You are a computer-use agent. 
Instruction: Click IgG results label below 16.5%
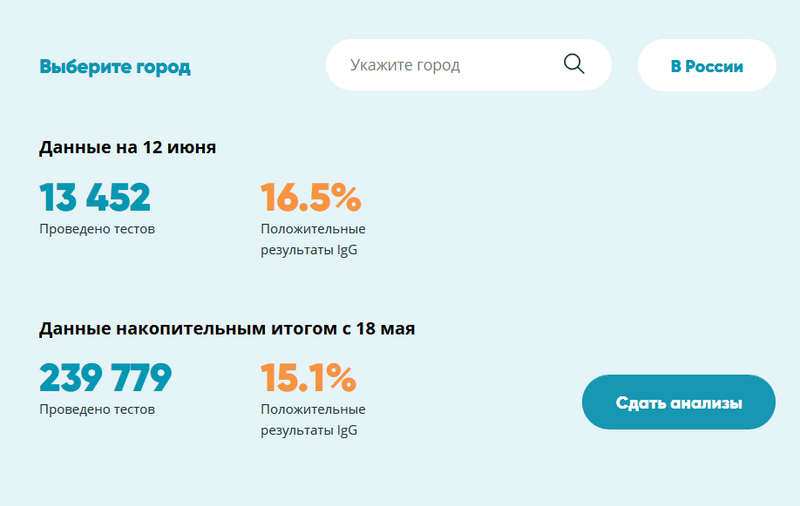(x=312, y=240)
